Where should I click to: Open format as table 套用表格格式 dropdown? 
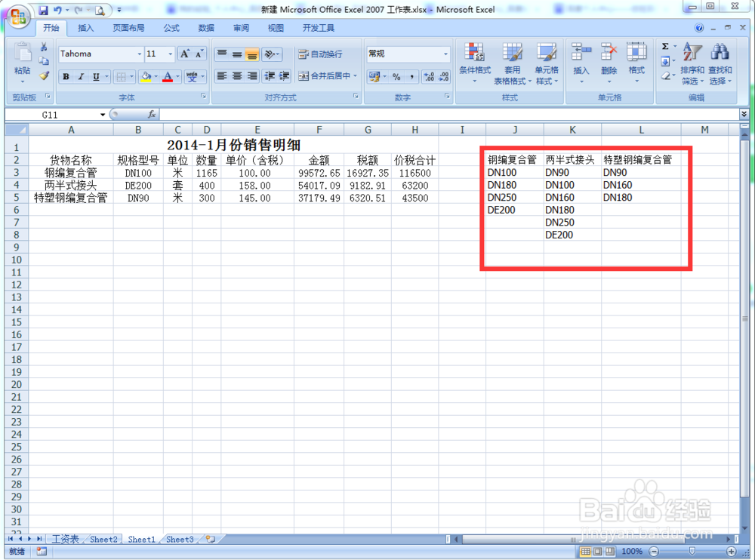click(x=513, y=63)
